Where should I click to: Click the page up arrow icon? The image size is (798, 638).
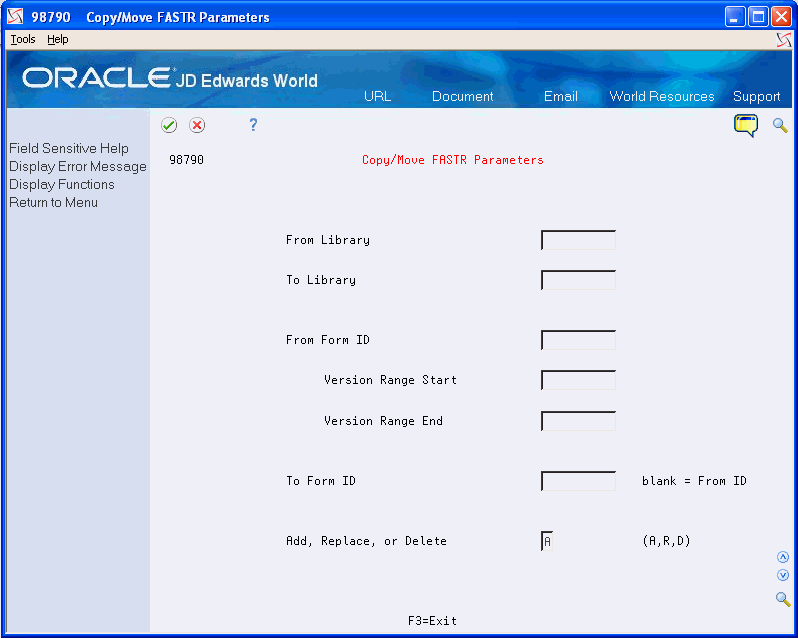[x=783, y=557]
